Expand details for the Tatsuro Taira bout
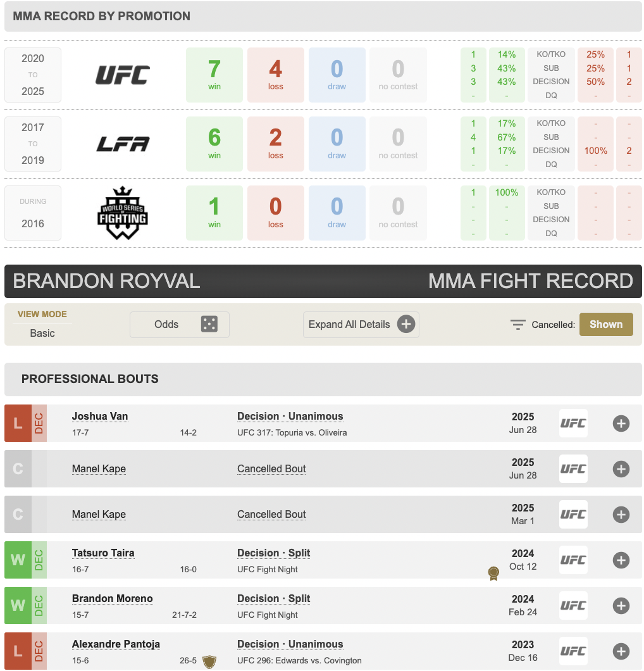Image resolution: width=644 pixels, height=671 pixels. (x=621, y=560)
